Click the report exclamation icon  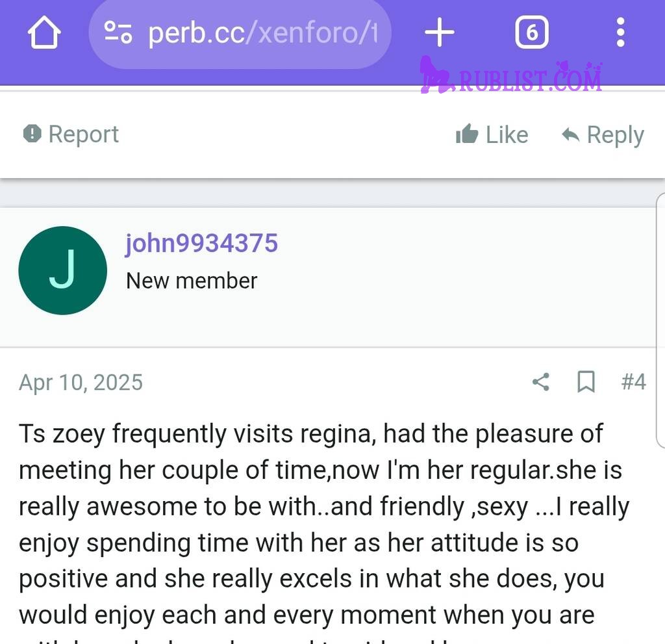[x=32, y=134]
